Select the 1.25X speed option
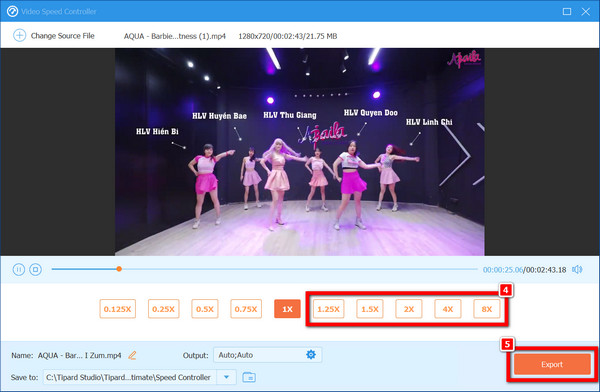The height and width of the screenshot is (392, 600). tap(328, 309)
